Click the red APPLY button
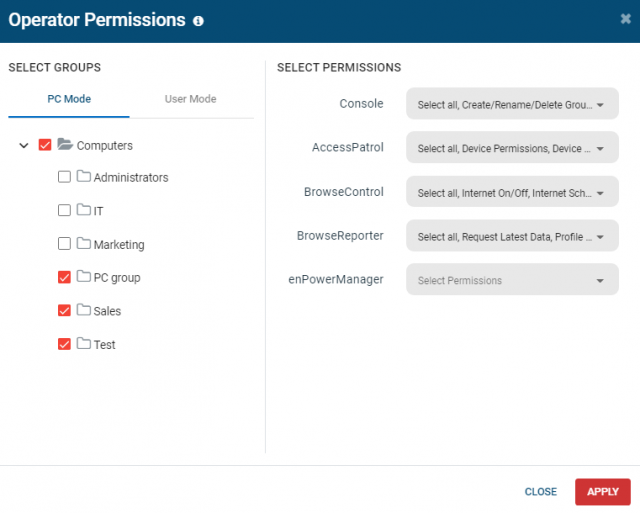This screenshot has height=513, width=640. click(x=603, y=492)
